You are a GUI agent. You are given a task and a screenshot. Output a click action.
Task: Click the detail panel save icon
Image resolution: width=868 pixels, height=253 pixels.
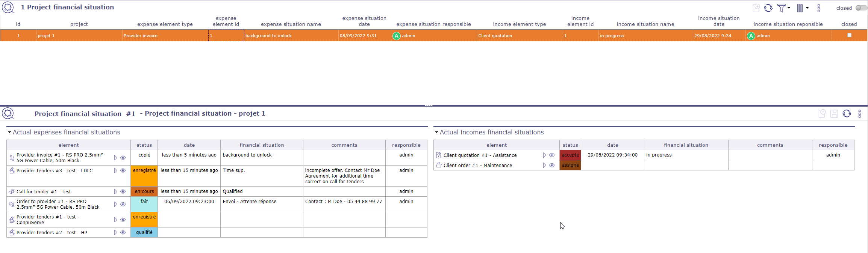[834, 114]
